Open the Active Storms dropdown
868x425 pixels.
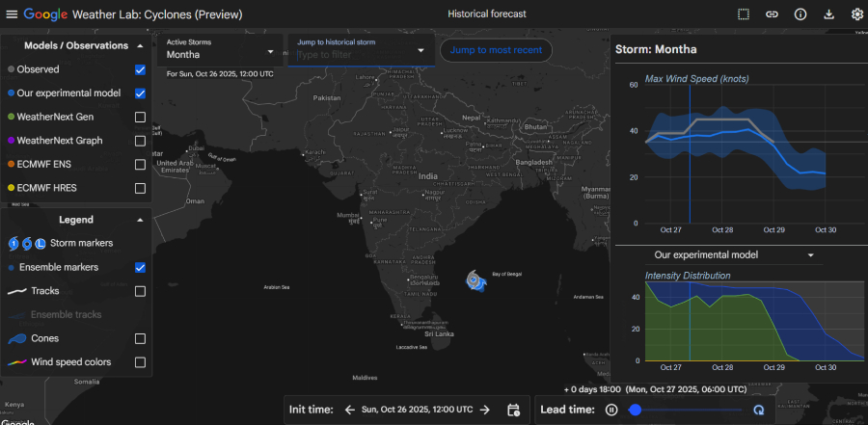[220, 50]
